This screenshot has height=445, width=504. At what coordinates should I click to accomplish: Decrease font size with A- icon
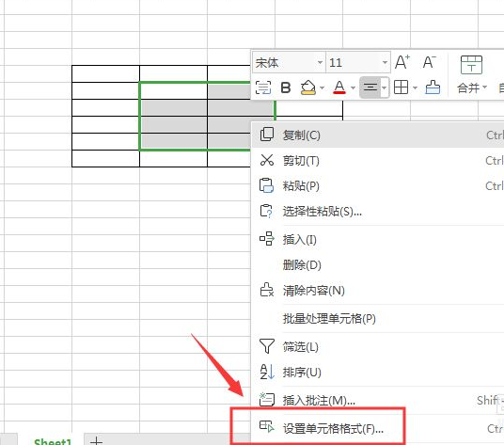tap(429, 62)
